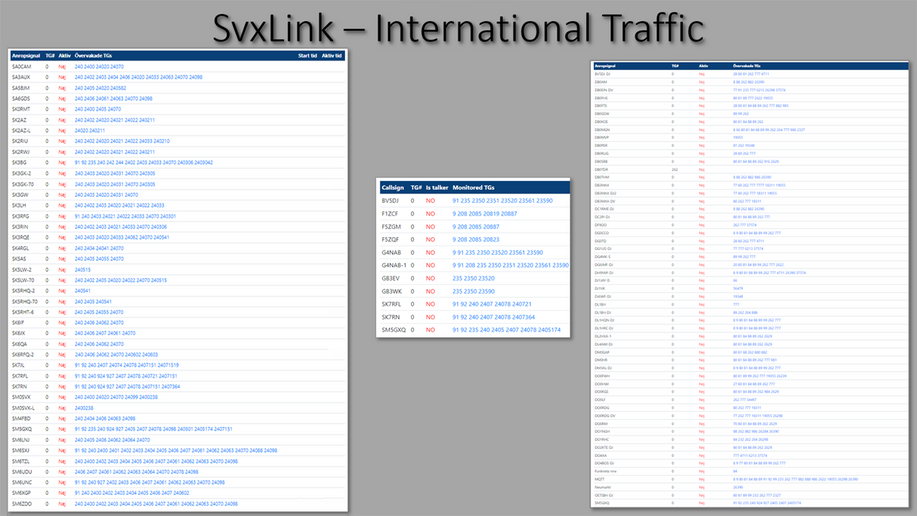Open SK0RMT's monitored TGs 240 2400 2405 24070

pos(98,109)
